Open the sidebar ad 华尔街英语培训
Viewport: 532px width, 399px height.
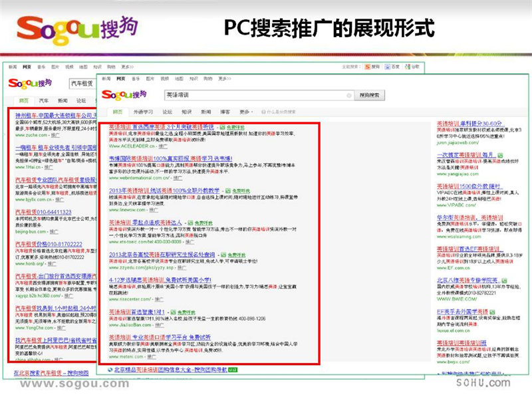tap(470, 217)
